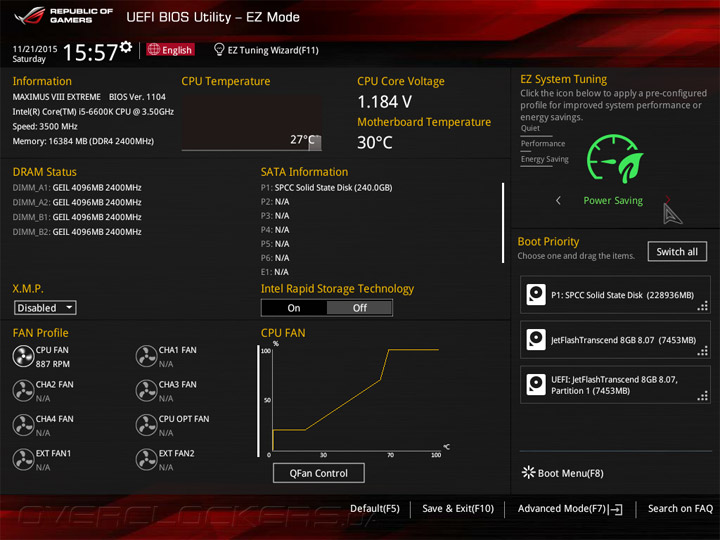Image resolution: width=720 pixels, height=540 pixels.
Task: Click SATA P1 SPCC Solid State Disk (240.0GB)
Action: (326, 187)
